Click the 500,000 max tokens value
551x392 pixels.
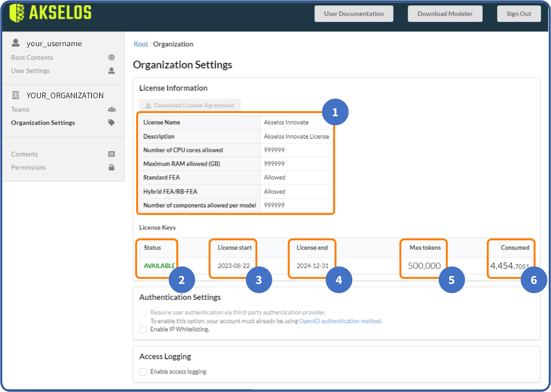tap(424, 266)
